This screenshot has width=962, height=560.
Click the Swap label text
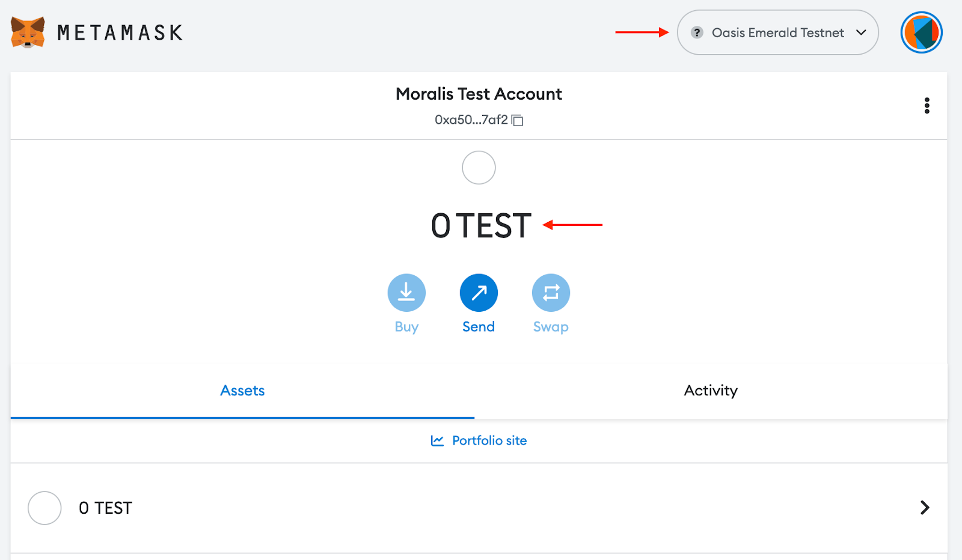click(x=551, y=326)
